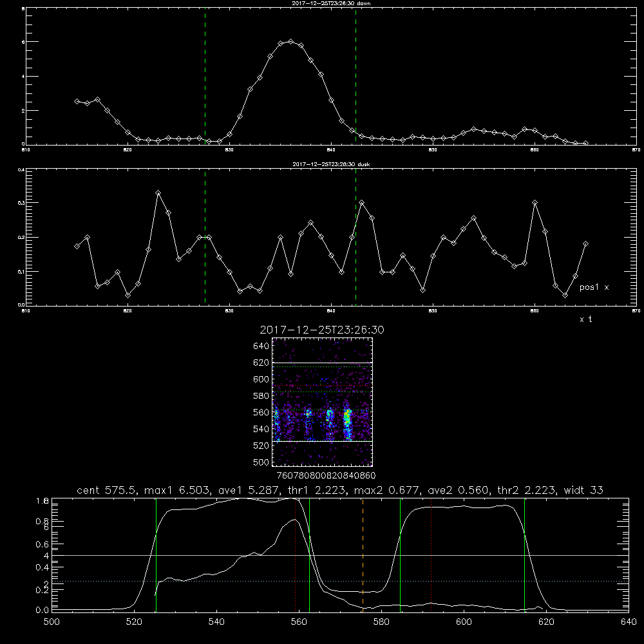Click the peak diamond marker of dawn curve
This screenshot has height=644, width=644.
291,41
